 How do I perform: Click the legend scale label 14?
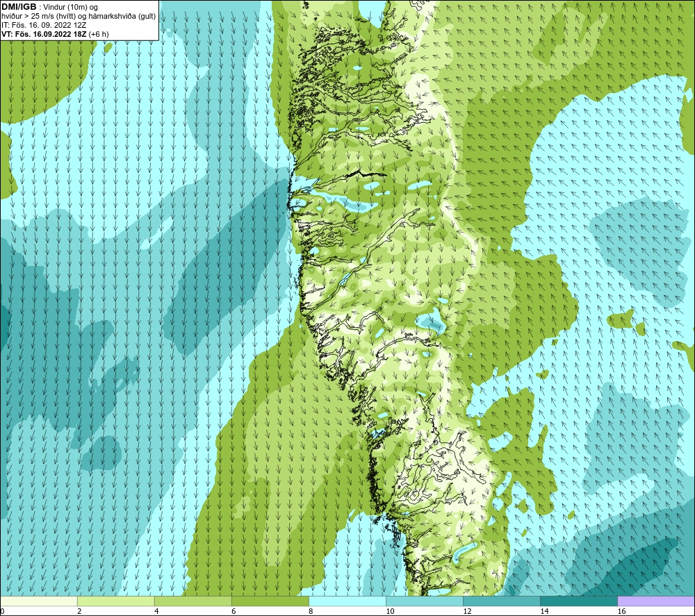(x=544, y=612)
